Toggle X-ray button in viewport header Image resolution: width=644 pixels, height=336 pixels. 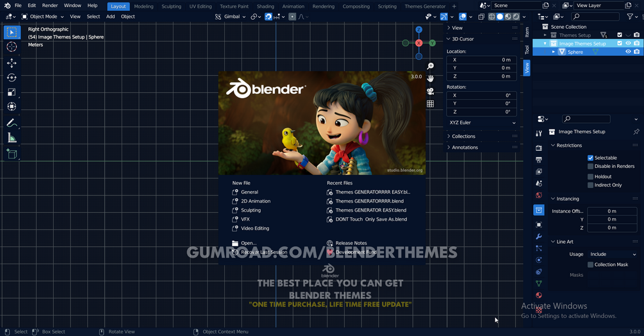coord(481,17)
